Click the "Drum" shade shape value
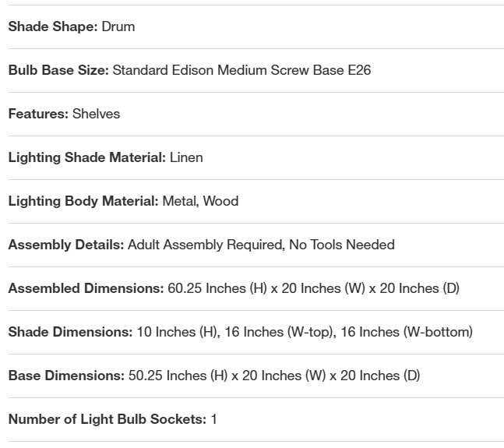Screen dimensions: 504x448 pos(118,26)
